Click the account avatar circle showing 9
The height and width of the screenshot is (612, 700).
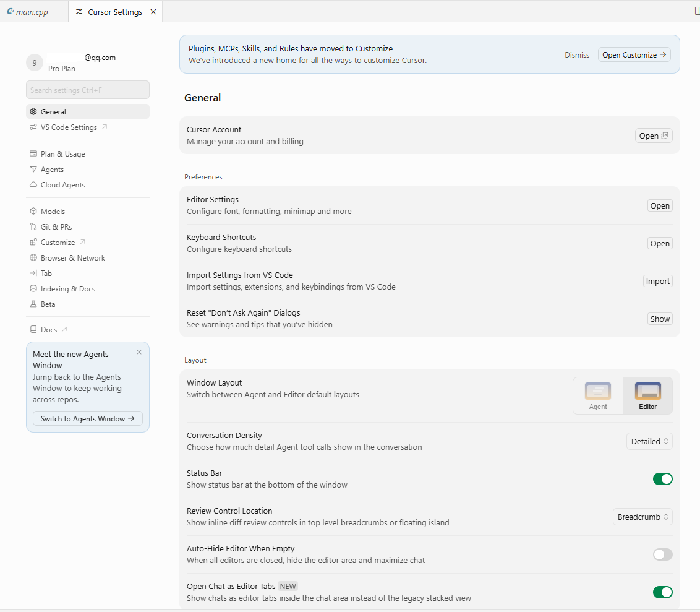click(35, 63)
